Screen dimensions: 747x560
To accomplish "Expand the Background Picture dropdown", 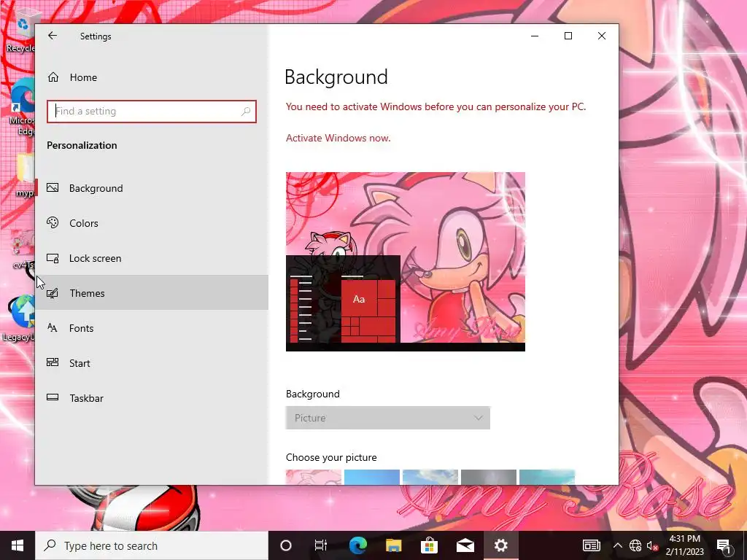I will coord(388,418).
